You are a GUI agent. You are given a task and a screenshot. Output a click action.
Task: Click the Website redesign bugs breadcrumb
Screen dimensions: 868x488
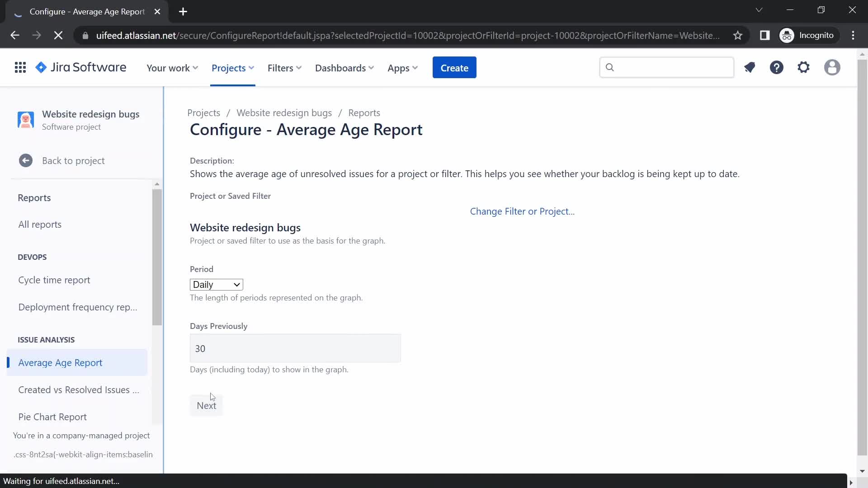pos(284,113)
